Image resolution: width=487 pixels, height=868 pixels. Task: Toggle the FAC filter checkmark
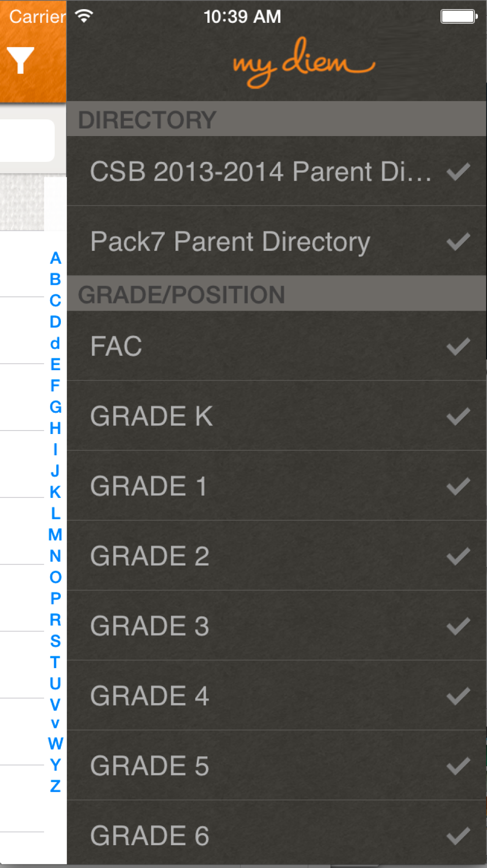[458, 347]
